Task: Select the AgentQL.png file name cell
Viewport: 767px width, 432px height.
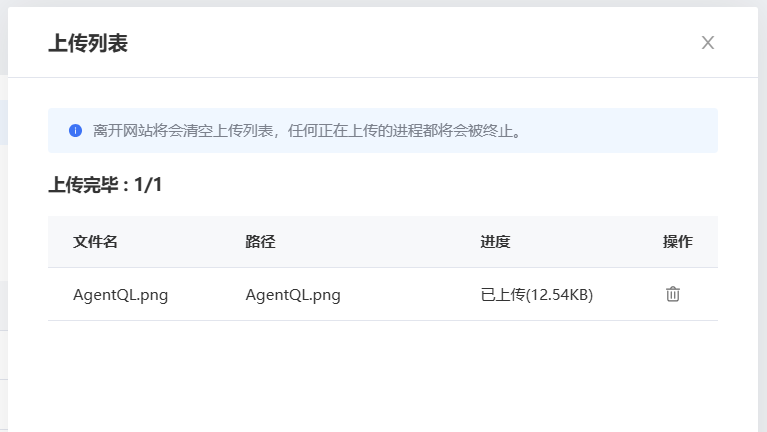Action: pos(120,295)
